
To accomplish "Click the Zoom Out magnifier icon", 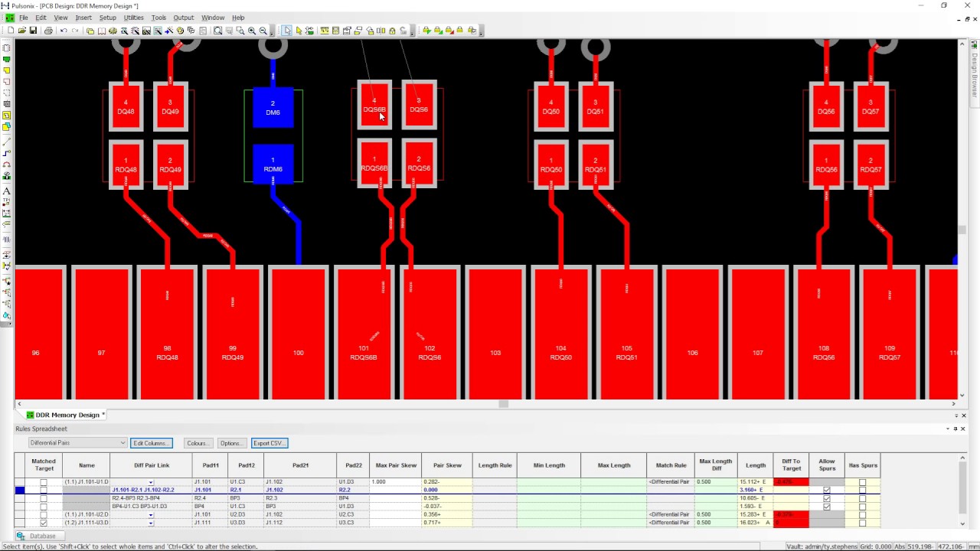I will pos(263,31).
